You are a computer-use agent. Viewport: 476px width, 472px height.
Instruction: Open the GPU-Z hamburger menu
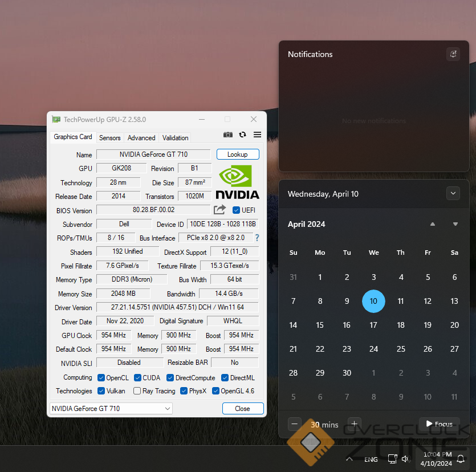[257, 135]
